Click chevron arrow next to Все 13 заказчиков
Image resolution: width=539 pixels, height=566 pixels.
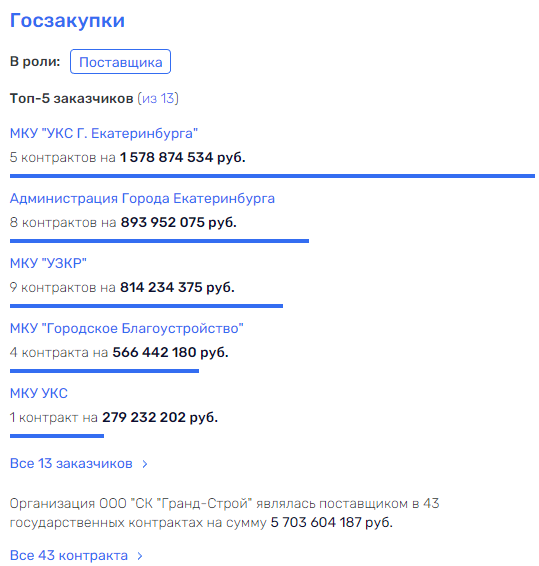[x=145, y=464]
